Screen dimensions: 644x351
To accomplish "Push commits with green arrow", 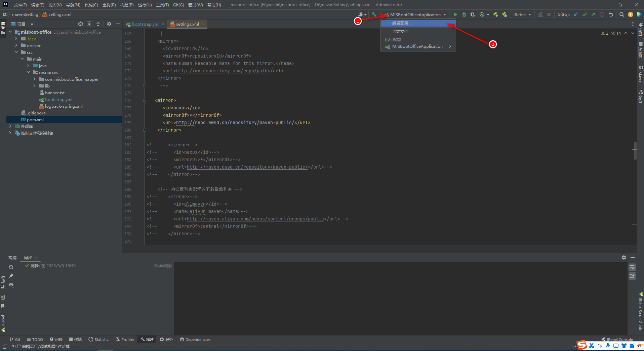I will pos(593,14).
